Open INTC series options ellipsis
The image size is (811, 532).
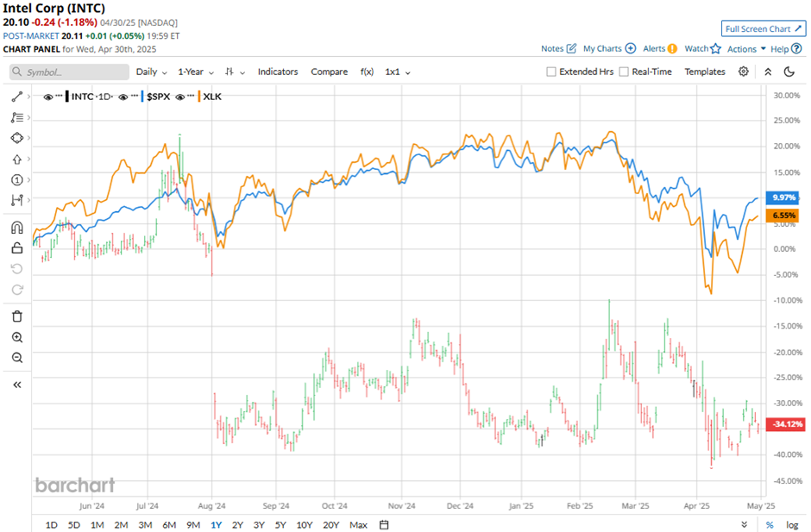pyautogui.click(x=59, y=97)
